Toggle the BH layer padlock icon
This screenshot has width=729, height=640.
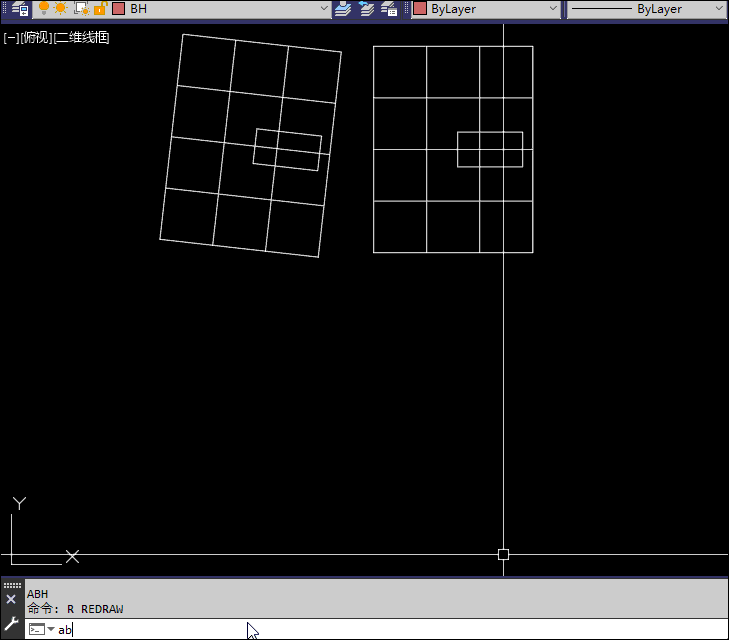click(x=100, y=9)
